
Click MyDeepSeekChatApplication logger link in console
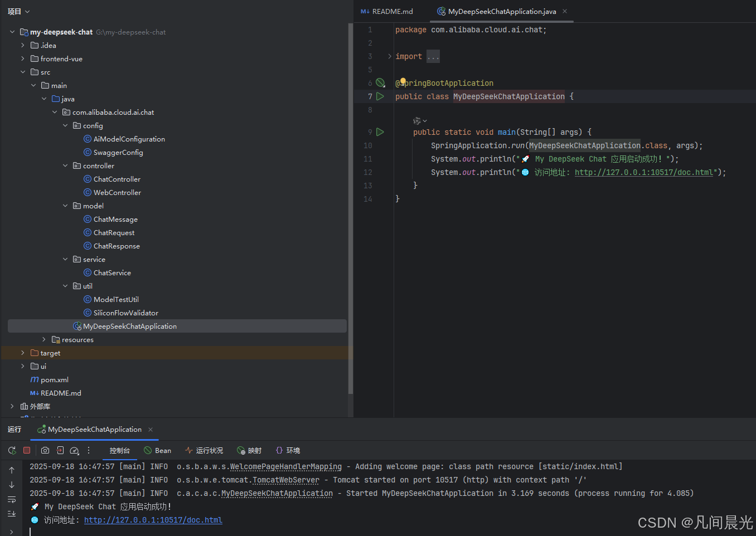coord(277,493)
